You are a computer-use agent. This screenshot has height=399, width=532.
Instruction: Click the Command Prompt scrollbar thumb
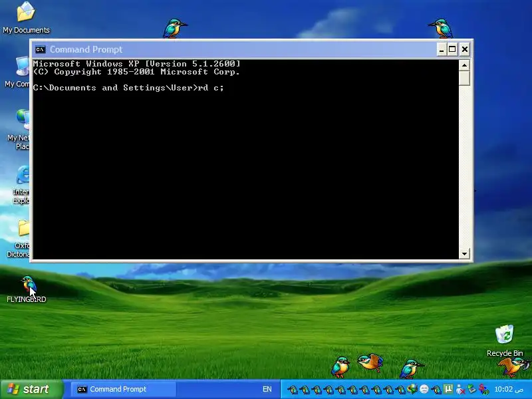click(x=464, y=78)
